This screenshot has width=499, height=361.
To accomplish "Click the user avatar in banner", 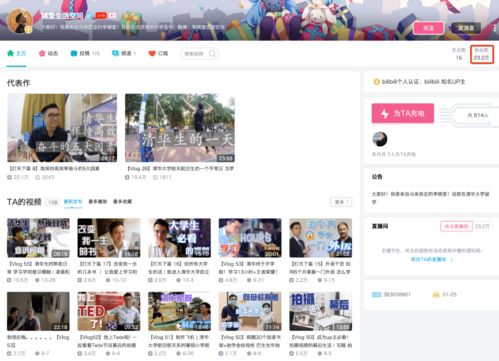I will coord(20,21).
